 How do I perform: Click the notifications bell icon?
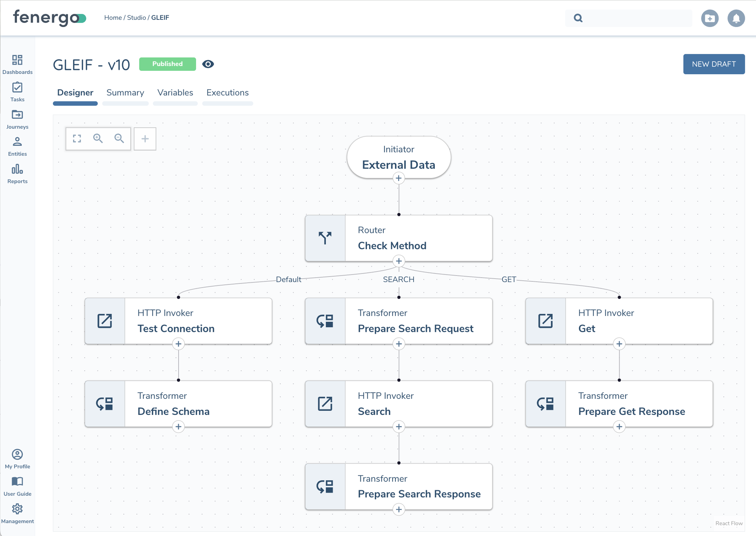tap(736, 18)
